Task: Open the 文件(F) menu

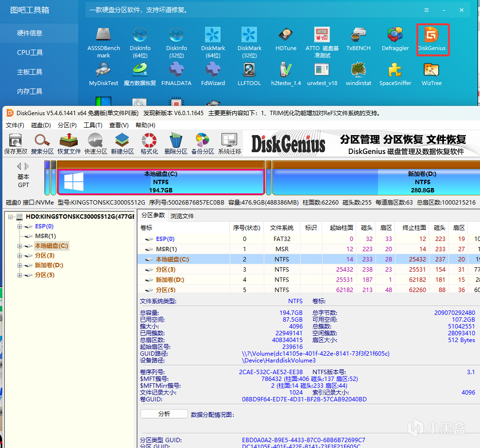Action: pyautogui.click(x=15, y=125)
